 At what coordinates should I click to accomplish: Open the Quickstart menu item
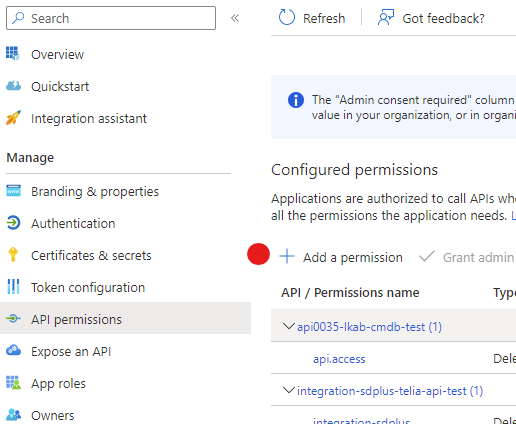coord(60,86)
